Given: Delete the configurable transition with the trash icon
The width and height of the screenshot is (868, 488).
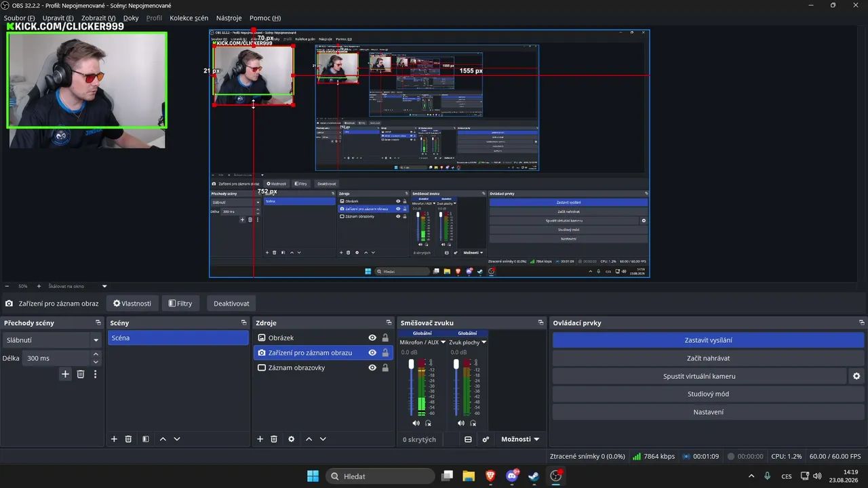Looking at the screenshot, I should (81, 374).
